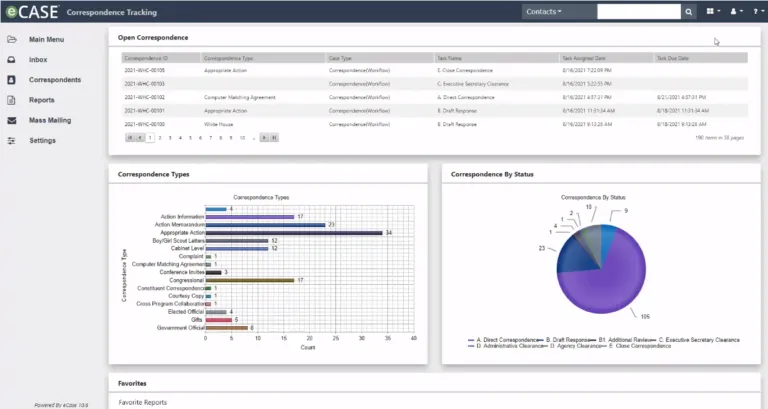Screen dimensions: 768x409
Task: Click the purple pie slice 105
Action: pyautogui.click(x=605, y=284)
